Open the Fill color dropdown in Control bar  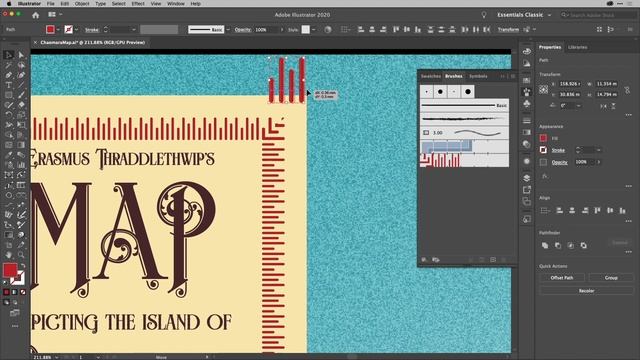[58, 29]
